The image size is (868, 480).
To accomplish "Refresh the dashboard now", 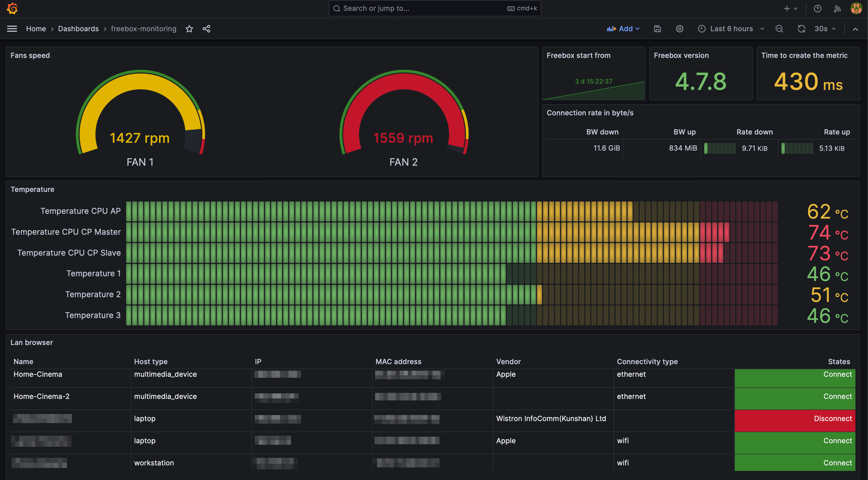I will click(801, 29).
